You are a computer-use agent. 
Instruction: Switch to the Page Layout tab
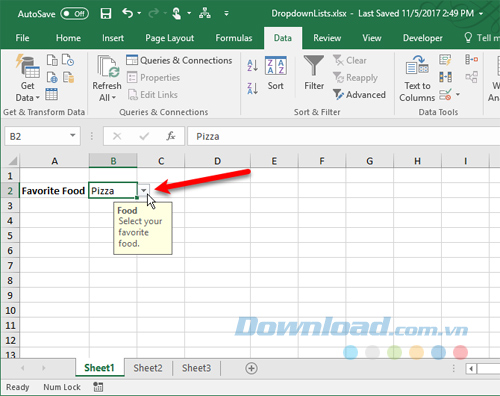[170, 38]
